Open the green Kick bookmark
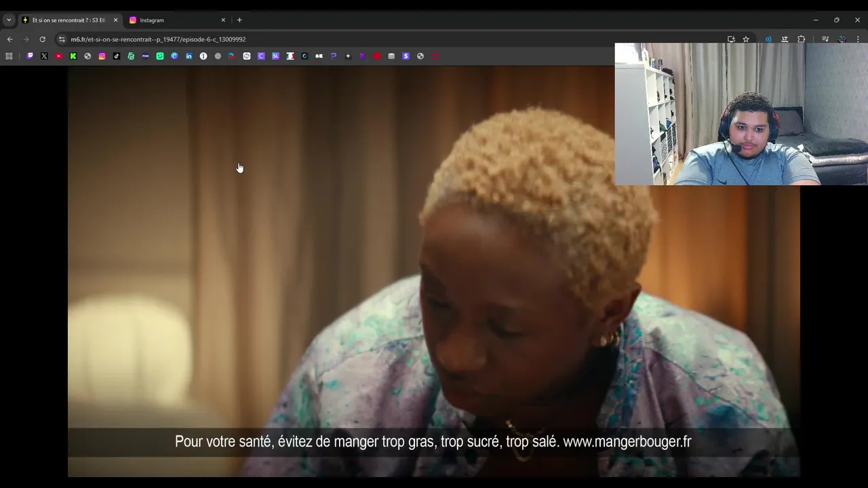Image resolution: width=868 pixels, height=488 pixels. pos(73,56)
